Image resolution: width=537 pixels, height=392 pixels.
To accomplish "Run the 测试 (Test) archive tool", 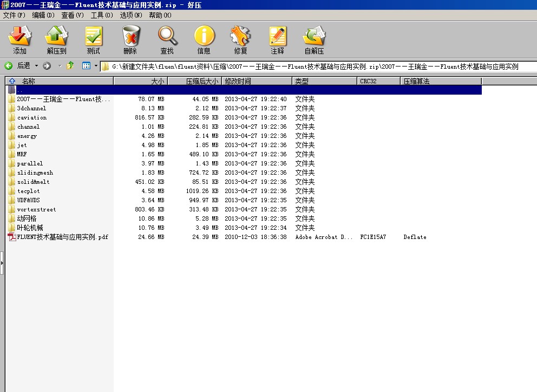I will [x=94, y=40].
